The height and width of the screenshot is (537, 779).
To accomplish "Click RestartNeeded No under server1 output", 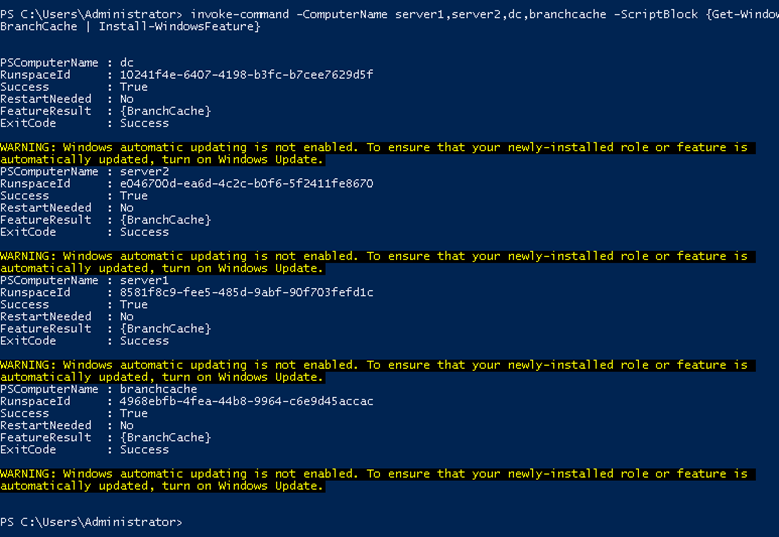I will pos(67,316).
